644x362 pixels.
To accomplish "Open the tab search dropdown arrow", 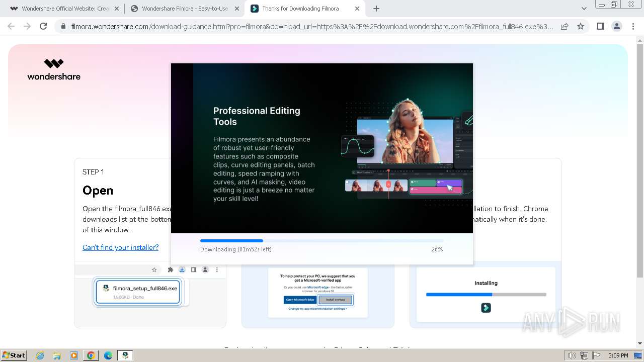I will coord(584,9).
